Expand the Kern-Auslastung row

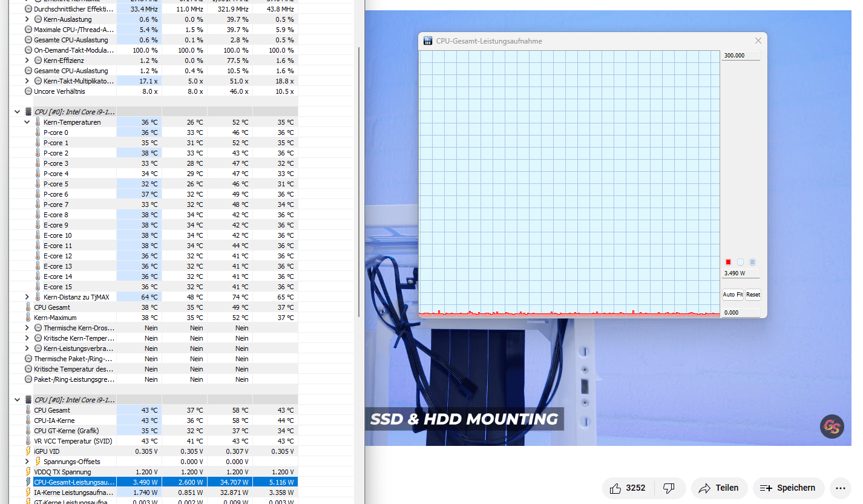27,19
